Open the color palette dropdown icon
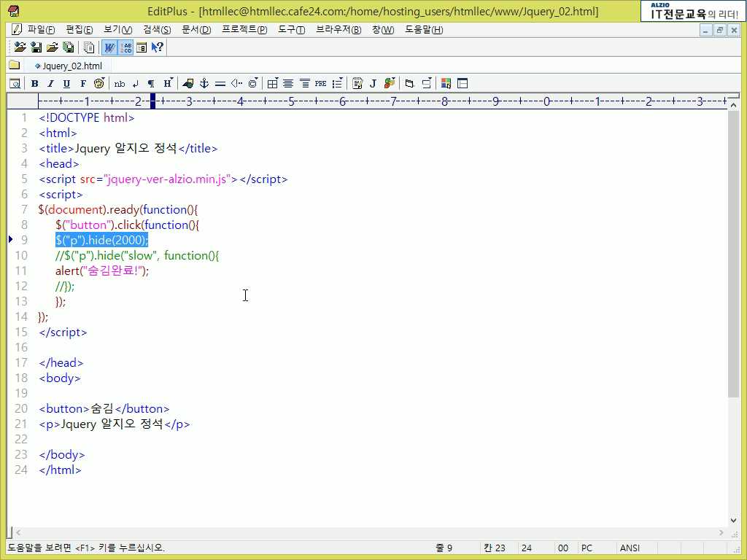747x560 pixels. pos(99,83)
